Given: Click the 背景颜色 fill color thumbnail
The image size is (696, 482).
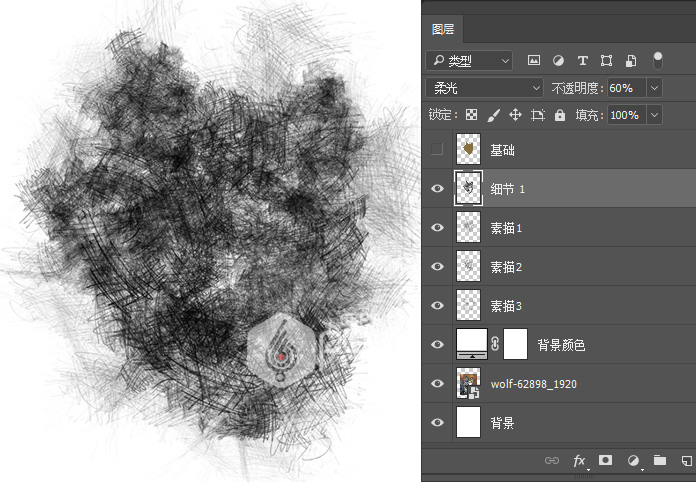Looking at the screenshot, I should [472, 344].
